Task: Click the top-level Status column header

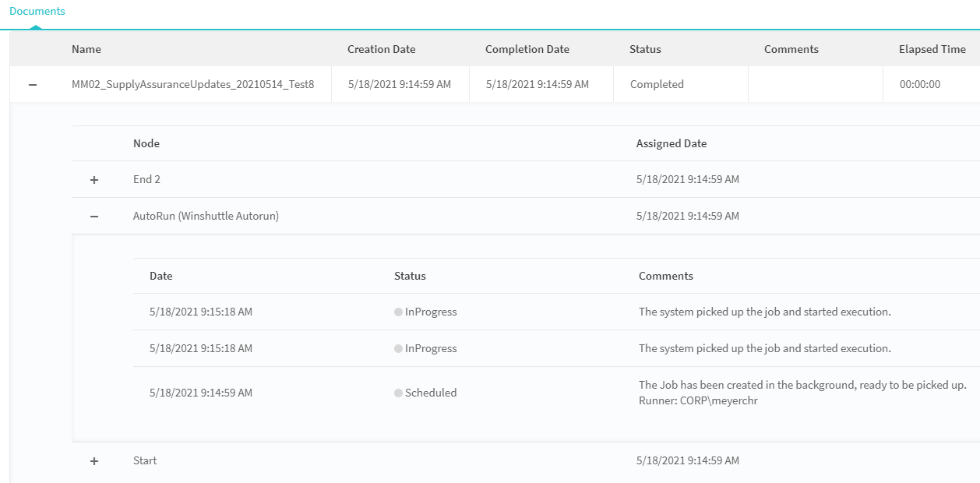Action: pyautogui.click(x=645, y=49)
